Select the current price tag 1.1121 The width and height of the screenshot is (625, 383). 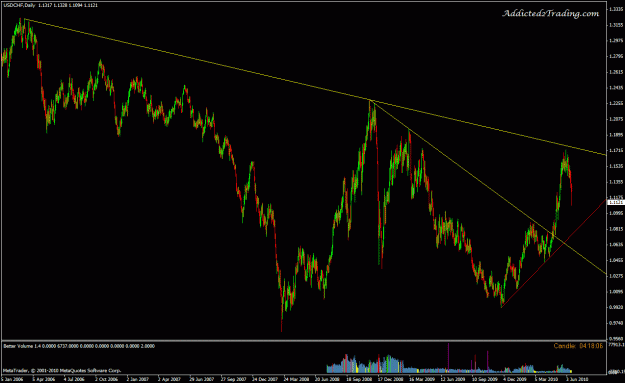pos(615,202)
